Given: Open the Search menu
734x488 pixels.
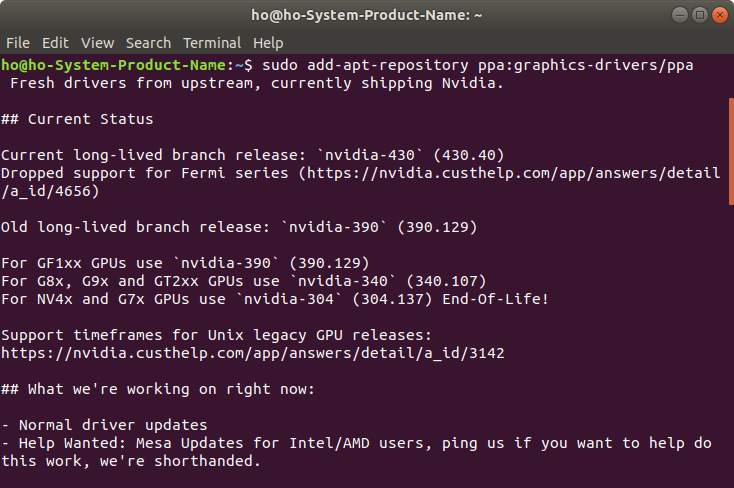Looking at the screenshot, I should (x=148, y=43).
